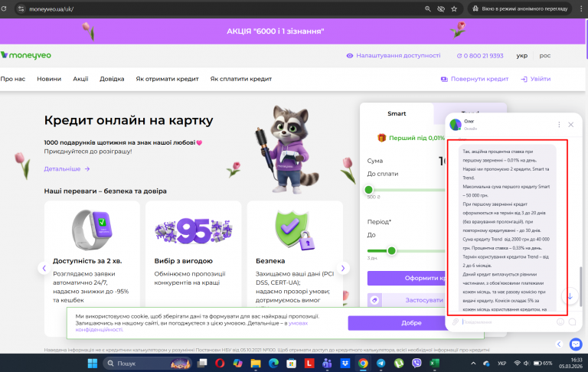Open chat options three-dot menu
This screenshot has width=588, height=372.
coord(559,125)
